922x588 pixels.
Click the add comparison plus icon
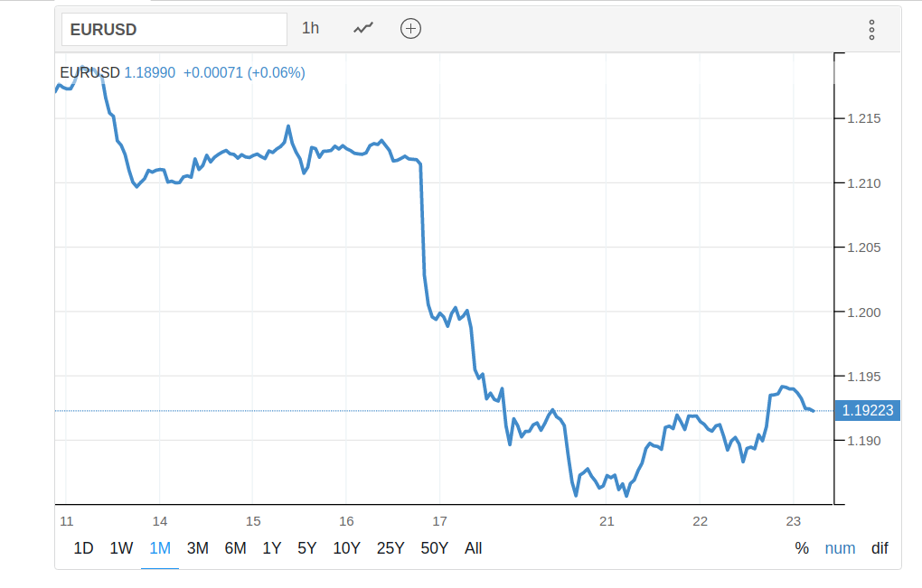(411, 29)
